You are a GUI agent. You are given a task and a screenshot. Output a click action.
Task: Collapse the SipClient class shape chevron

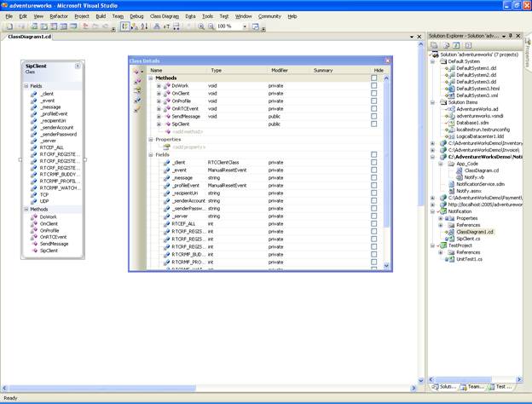(x=78, y=66)
